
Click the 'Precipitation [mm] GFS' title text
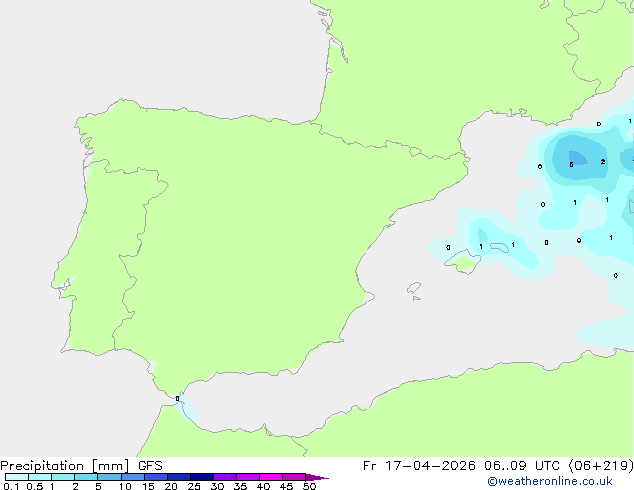point(81,466)
